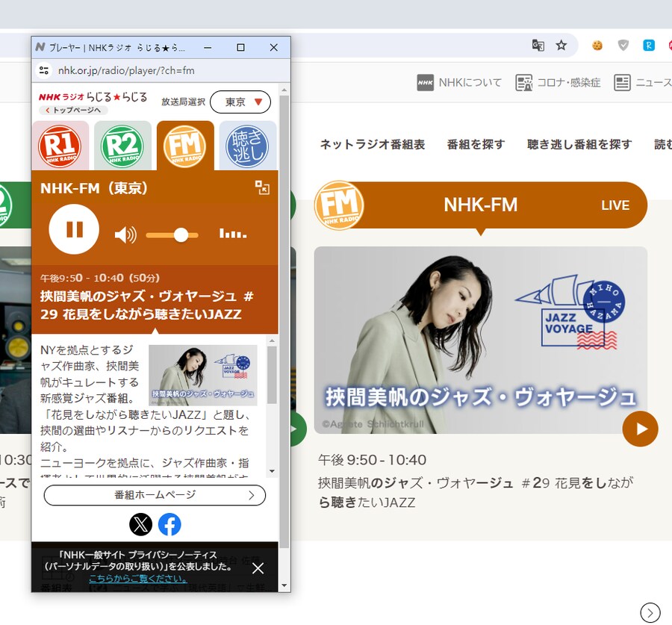Adjust the volume slider knob
The width and height of the screenshot is (672, 625).
(x=181, y=235)
